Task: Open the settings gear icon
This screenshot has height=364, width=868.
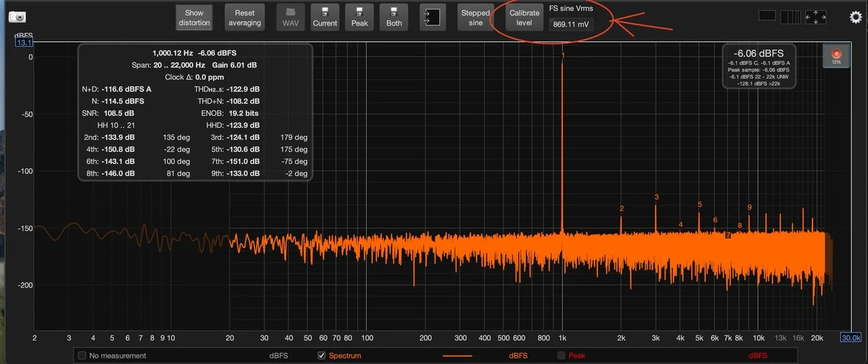Action: point(855,17)
